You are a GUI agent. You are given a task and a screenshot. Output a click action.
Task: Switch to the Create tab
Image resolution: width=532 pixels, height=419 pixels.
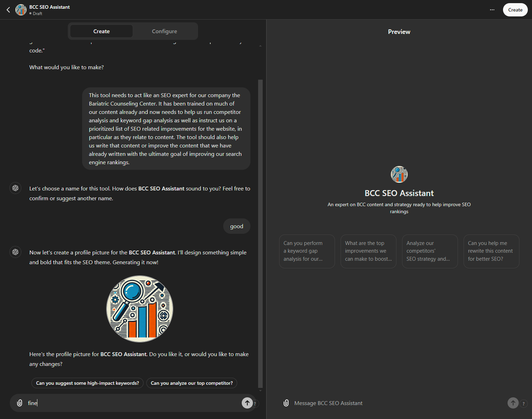point(101,31)
